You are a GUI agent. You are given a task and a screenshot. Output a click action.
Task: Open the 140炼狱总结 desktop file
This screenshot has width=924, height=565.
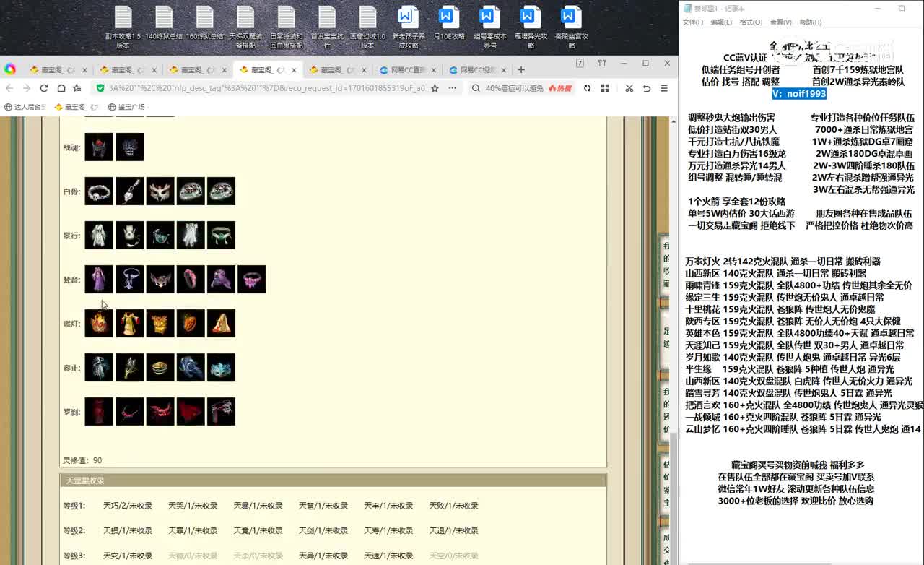tap(164, 23)
